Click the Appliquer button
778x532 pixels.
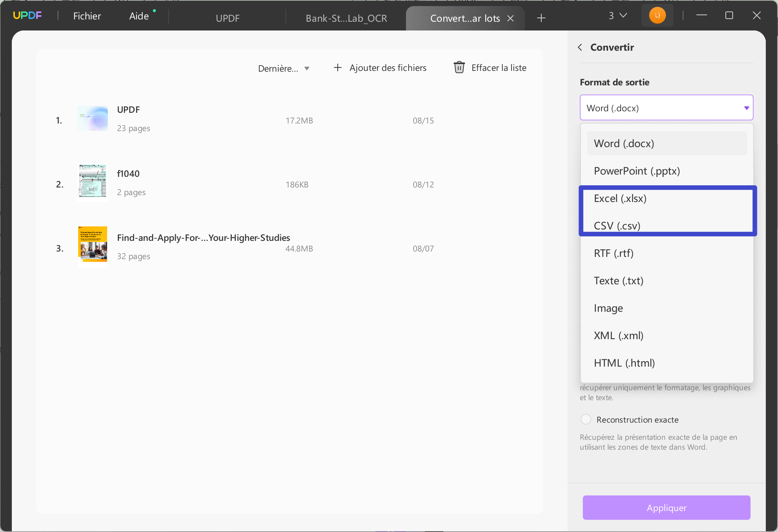pyautogui.click(x=666, y=508)
